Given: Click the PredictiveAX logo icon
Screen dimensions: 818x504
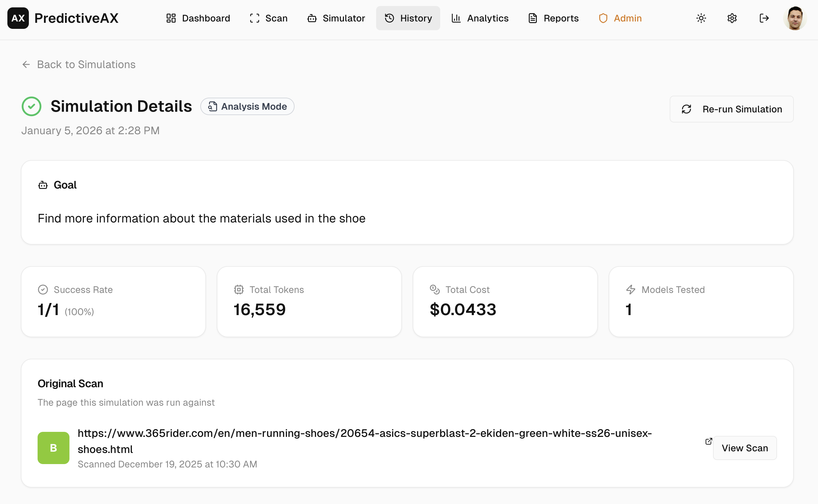Looking at the screenshot, I should (18, 18).
